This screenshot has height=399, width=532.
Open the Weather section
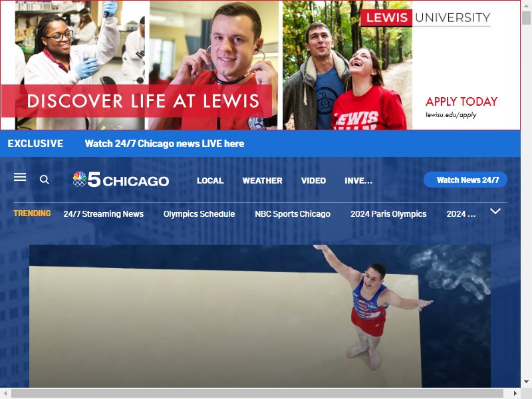[262, 180]
